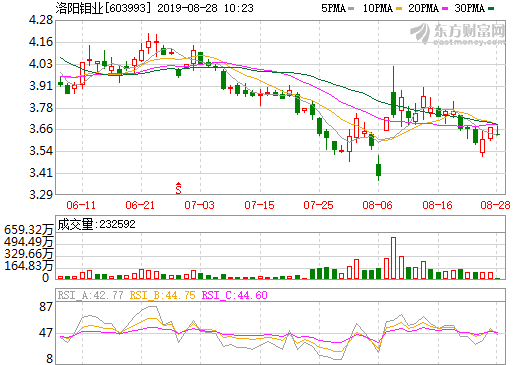Click the 07-15 date label
This screenshot has height=365, width=520.
(259, 205)
